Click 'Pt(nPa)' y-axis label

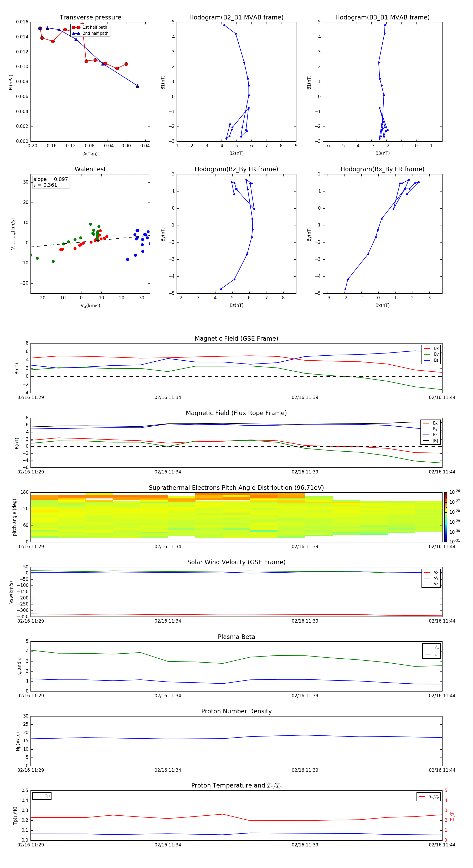point(11,82)
